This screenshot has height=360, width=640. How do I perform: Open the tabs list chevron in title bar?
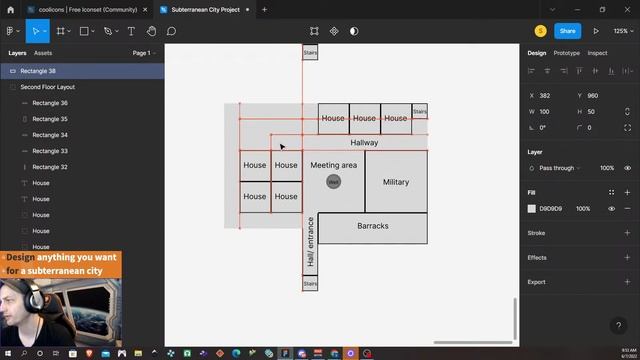click(552, 10)
